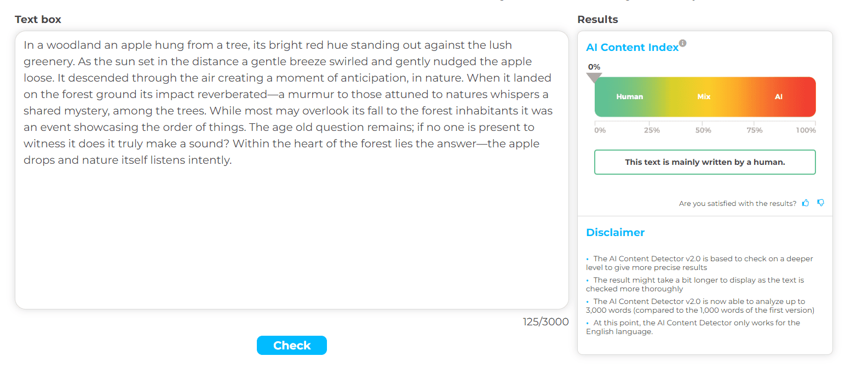Click the thumbs up satisfaction icon
Image resolution: width=868 pixels, height=379 pixels.
tap(806, 203)
